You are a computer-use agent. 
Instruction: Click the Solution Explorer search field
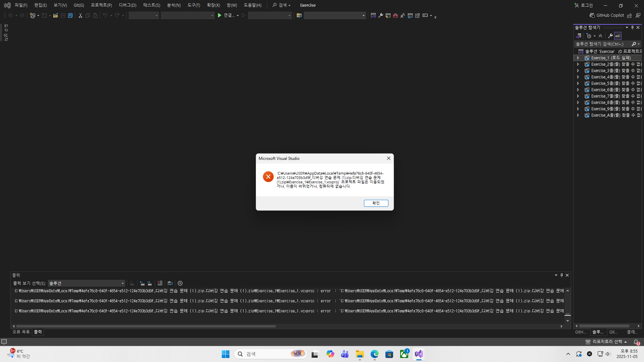coord(602,44)
